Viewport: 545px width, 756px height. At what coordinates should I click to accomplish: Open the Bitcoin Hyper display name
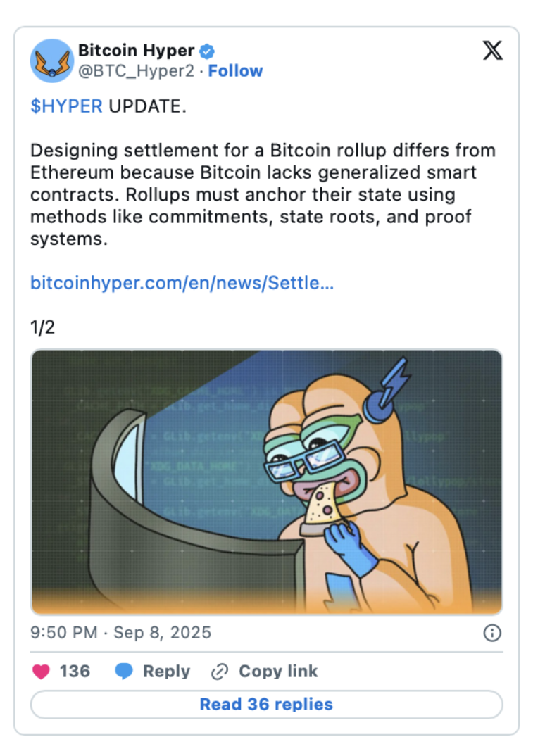pos(136,51)
